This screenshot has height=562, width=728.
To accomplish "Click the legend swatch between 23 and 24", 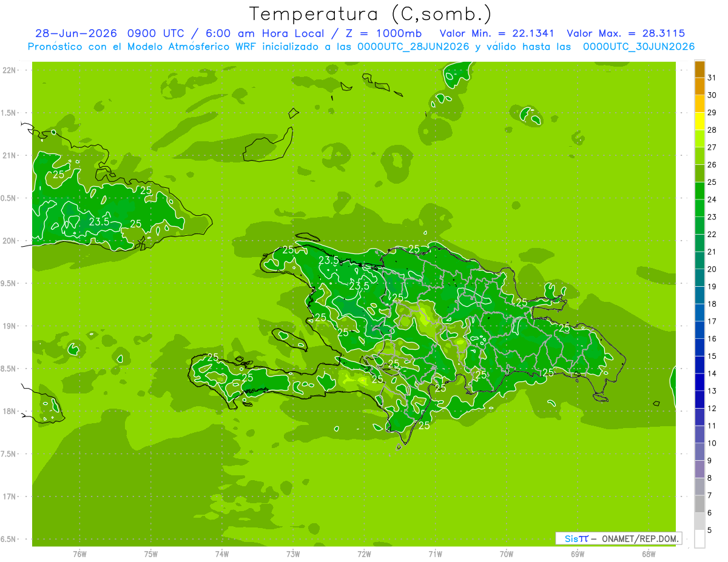I will click(x=699, y=209).
